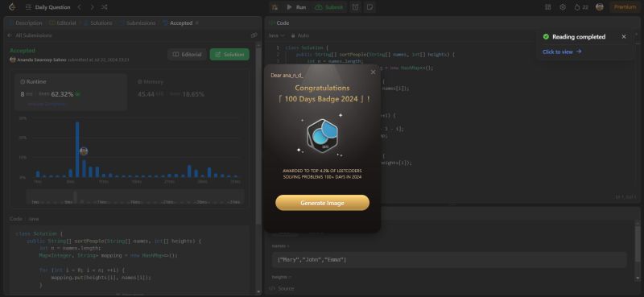Open Ananda Swaroop Sahoo profile link

point(42,60)
